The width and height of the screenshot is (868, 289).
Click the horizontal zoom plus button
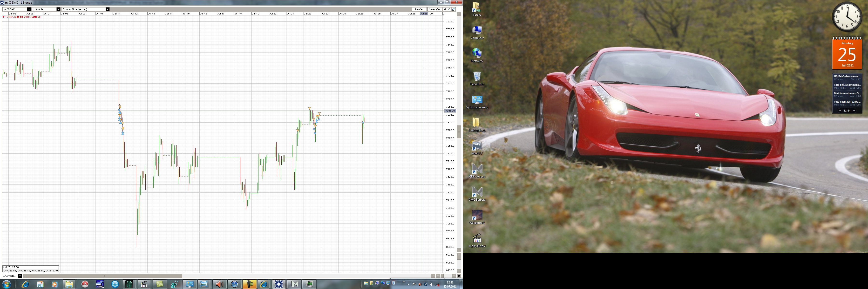pyautogui.click(x=454, y=276)
